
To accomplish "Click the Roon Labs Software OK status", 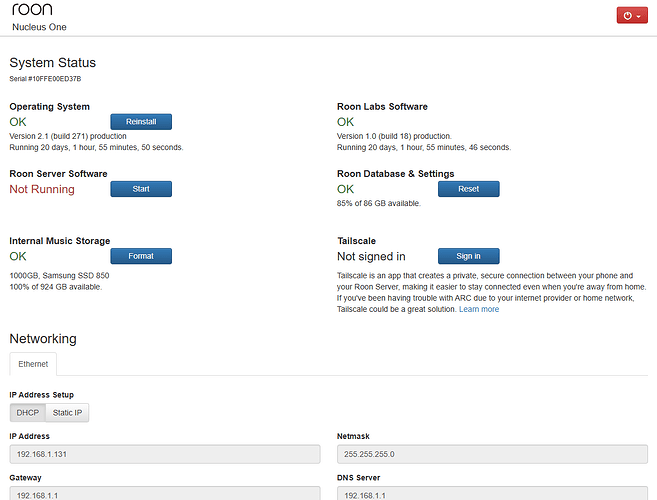I will (345, 122).
